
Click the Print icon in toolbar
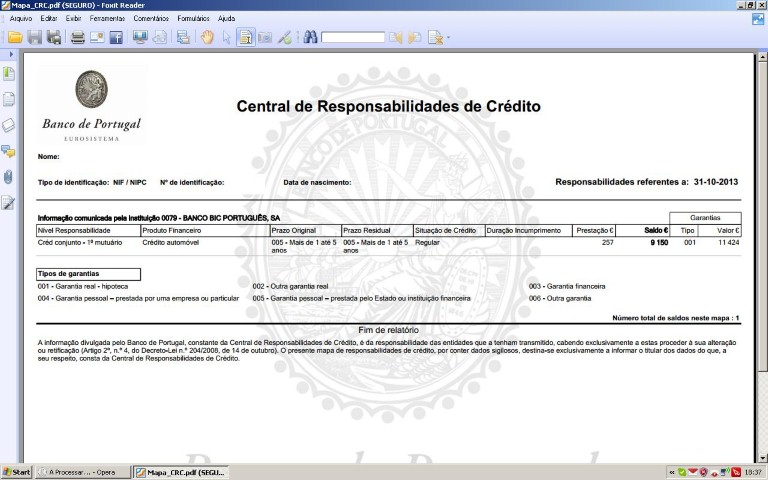(x=77, y=38)
